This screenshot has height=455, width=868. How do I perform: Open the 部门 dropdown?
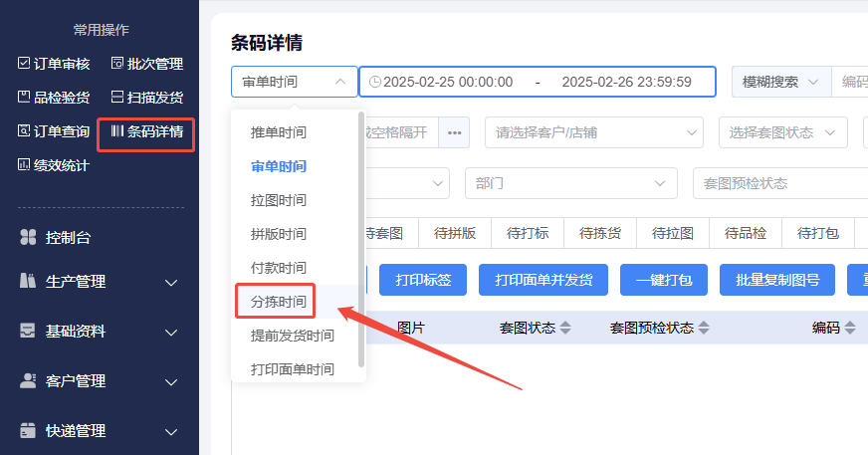(570, 183)
